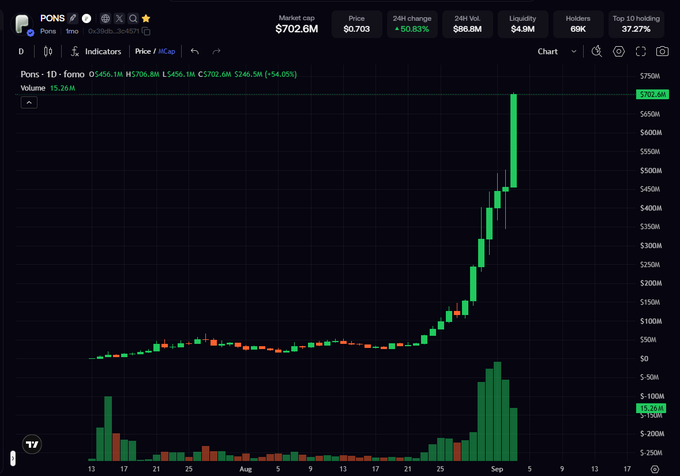The height and width of the screenshot is (476, 680).
Task: Click the quick search lightning magnifier icon
Action: (x=597, y=51)
